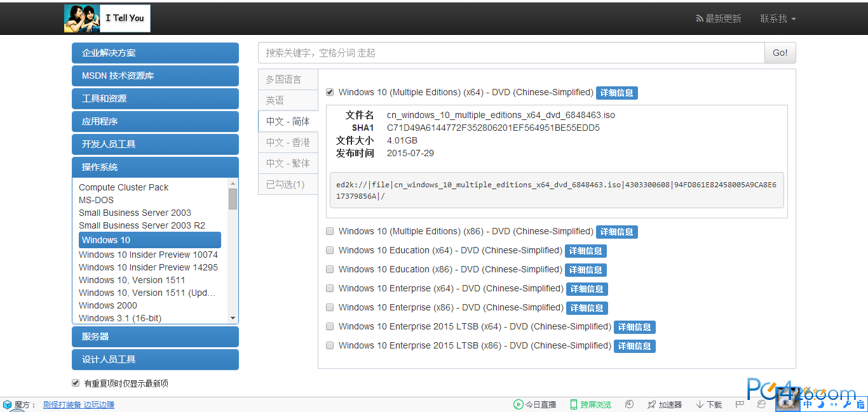Viewport: 868px width, 412px height.
Task: Check Windows 10 Education x86 checkbox
Action: (330, 269)
